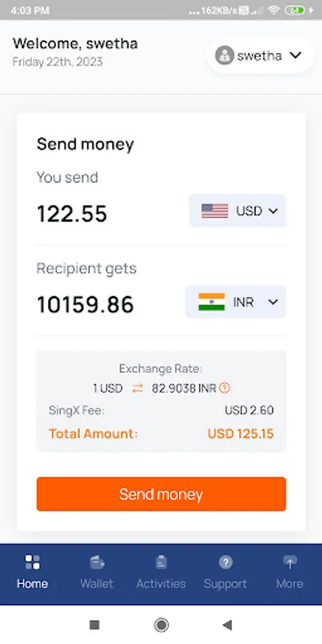322x644 pixels.
Task: Tap the orange exchange arrows icon
Action: click(137, 388)
